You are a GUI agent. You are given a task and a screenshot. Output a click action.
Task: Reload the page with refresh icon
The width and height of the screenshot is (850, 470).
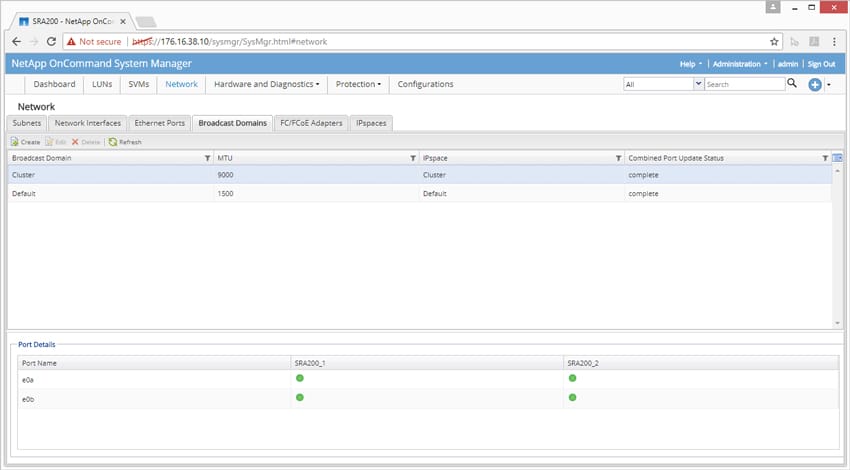click(51, 42)
